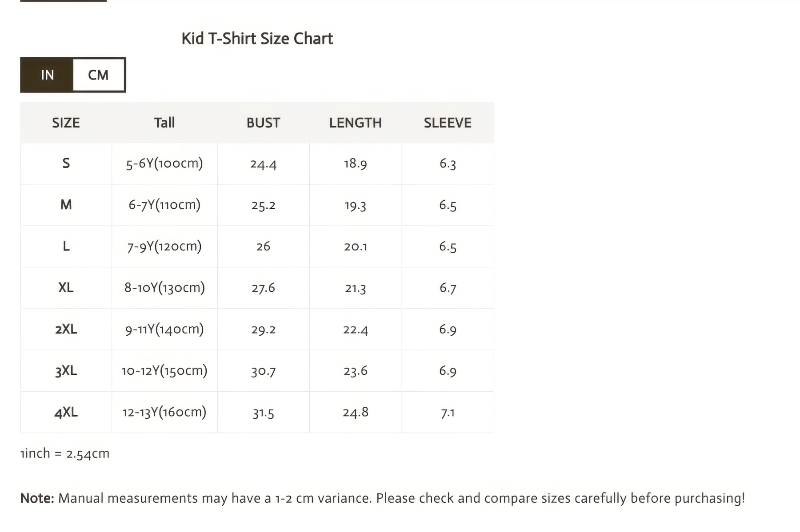Select the XL size row label
The image size is (800, 532).
66,288
